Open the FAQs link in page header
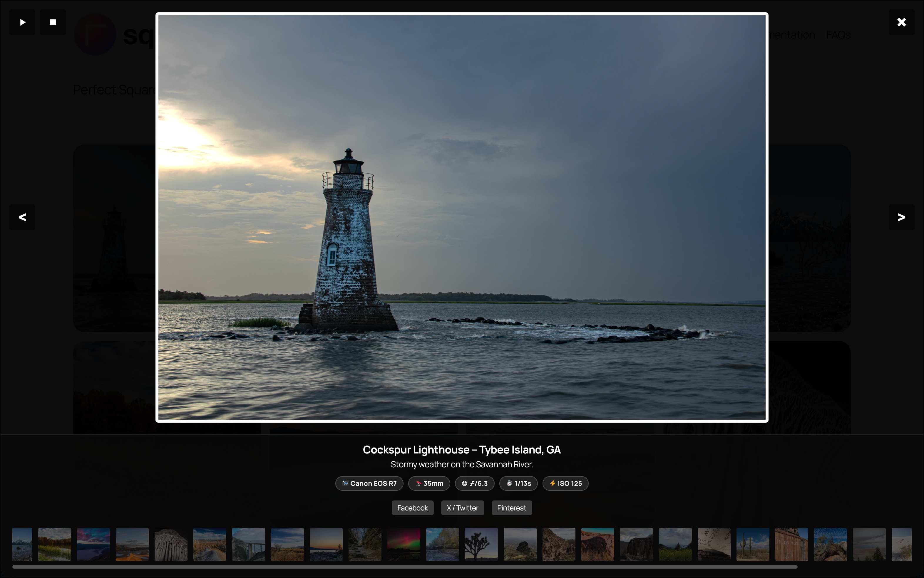924x578 pixels. tap(838, 35)
